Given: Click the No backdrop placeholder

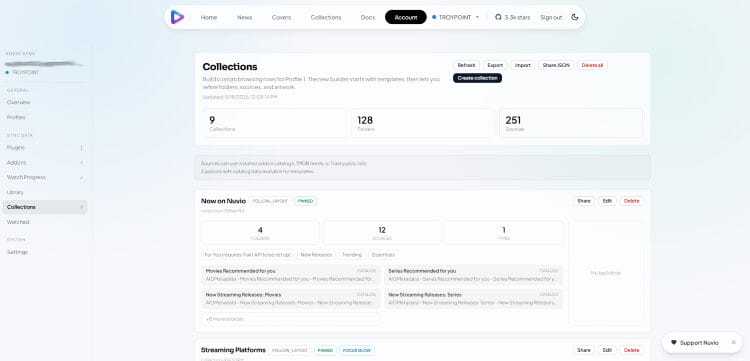Looking at the screenshot, I should 606,273.
